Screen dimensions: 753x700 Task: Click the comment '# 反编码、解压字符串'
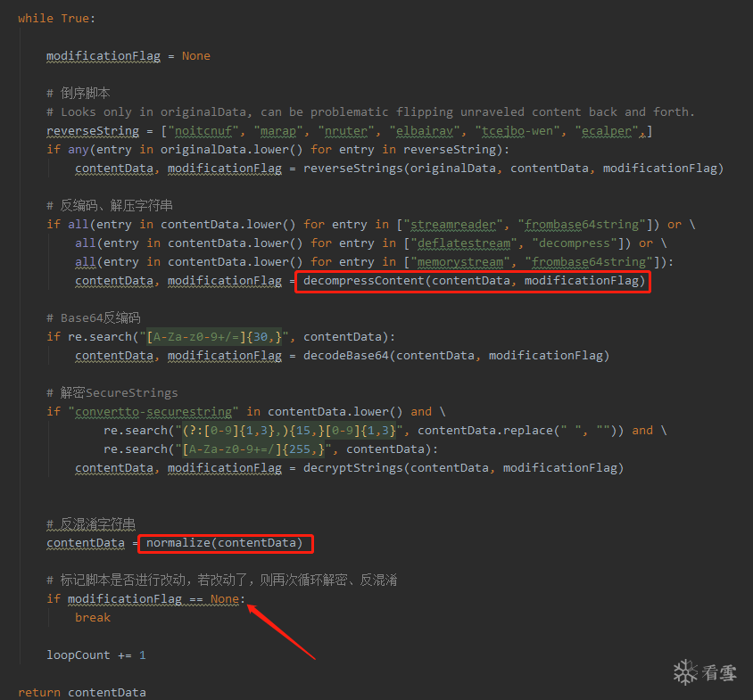click(x=110, y=206)
